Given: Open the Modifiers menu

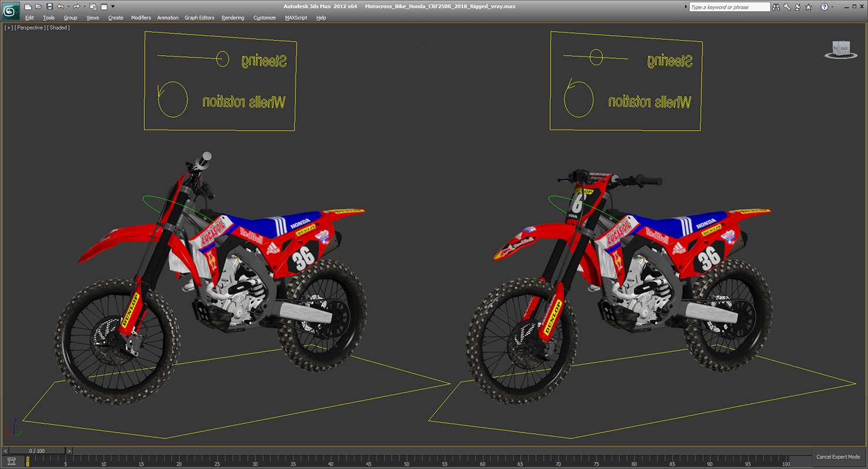Looking at the screenshot, I should [141, 18].
